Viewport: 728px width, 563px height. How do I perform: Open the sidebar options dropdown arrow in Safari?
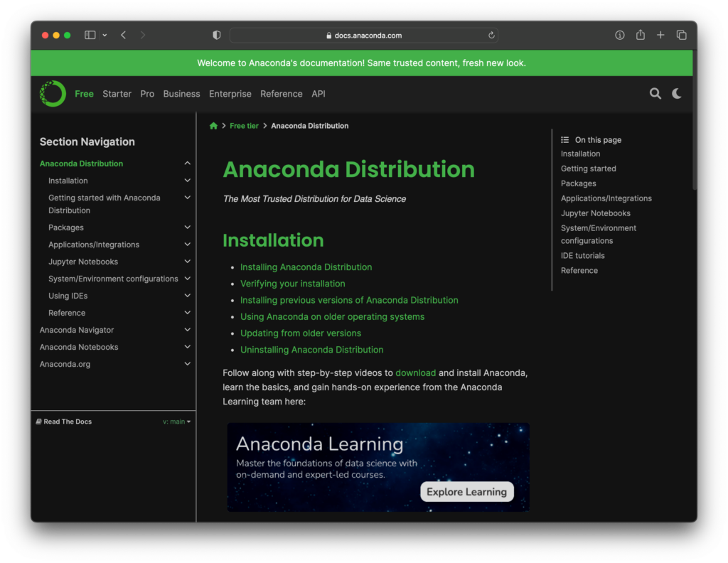(105, 35)
